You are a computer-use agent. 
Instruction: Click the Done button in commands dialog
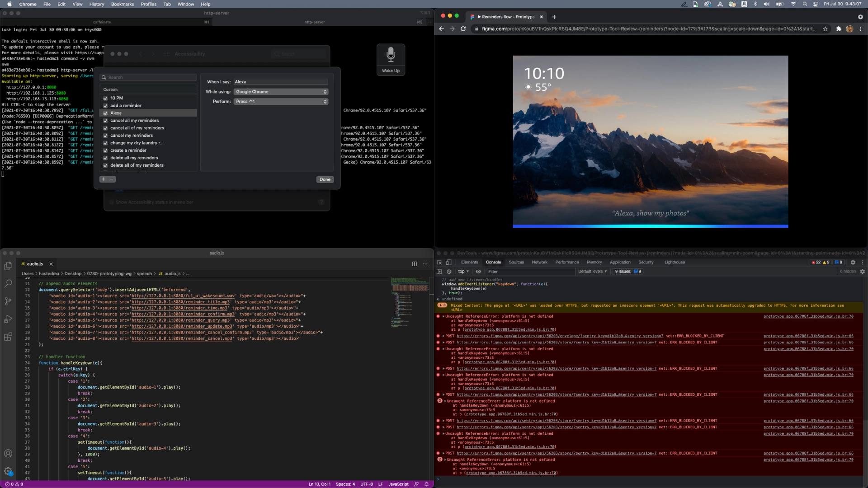click(325, 179)
